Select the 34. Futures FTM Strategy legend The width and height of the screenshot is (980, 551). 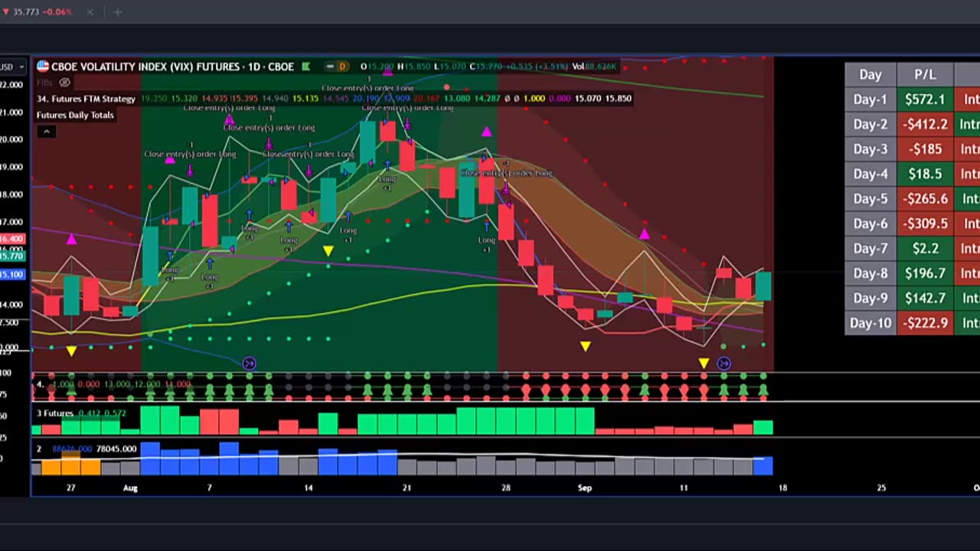86,99
